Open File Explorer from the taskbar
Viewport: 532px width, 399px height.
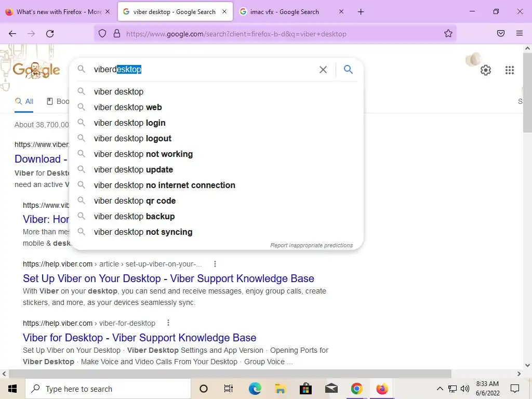(280, 389)
